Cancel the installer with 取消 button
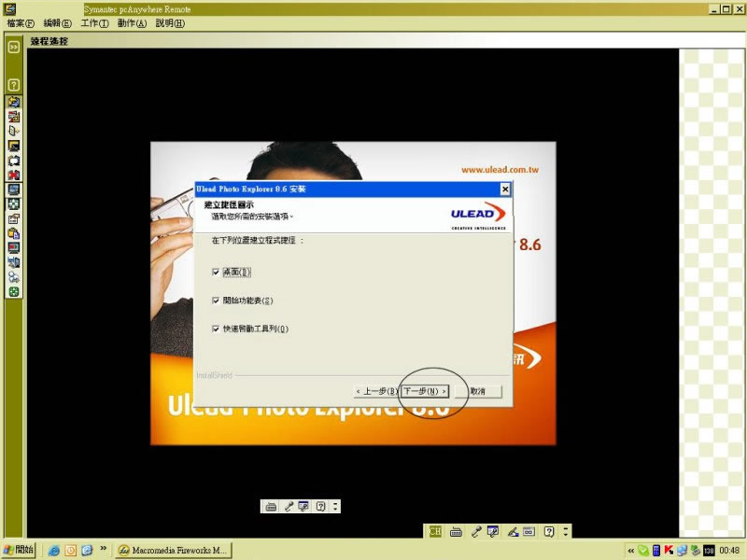This screenshot has width=747, height=560. pyautogui.click(x=478, y=391)
